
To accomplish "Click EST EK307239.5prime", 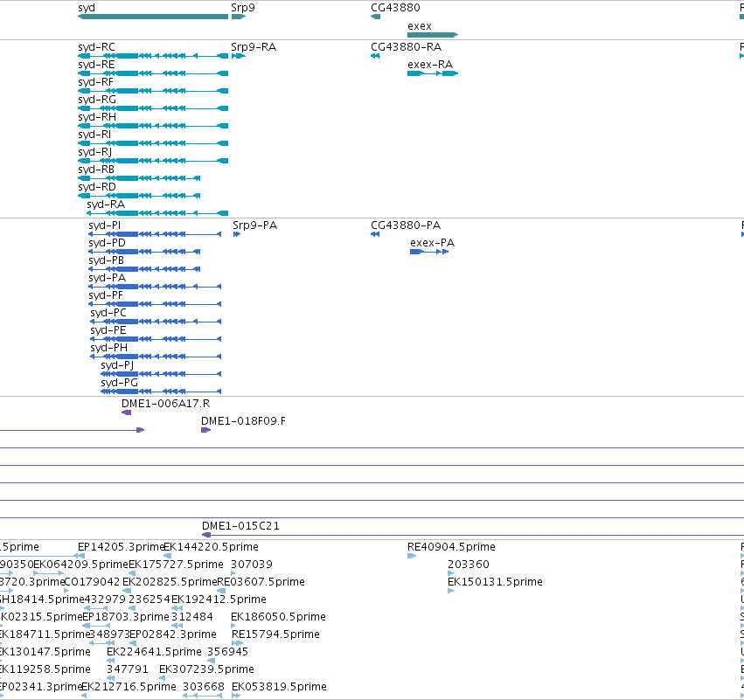I will pos(163,678).
